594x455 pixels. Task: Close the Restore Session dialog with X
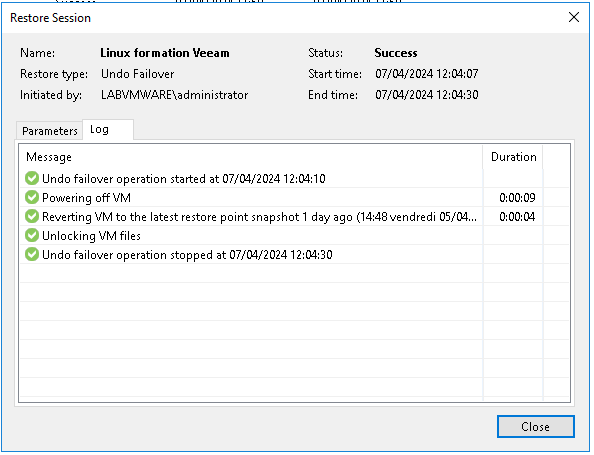pos(574,17)
